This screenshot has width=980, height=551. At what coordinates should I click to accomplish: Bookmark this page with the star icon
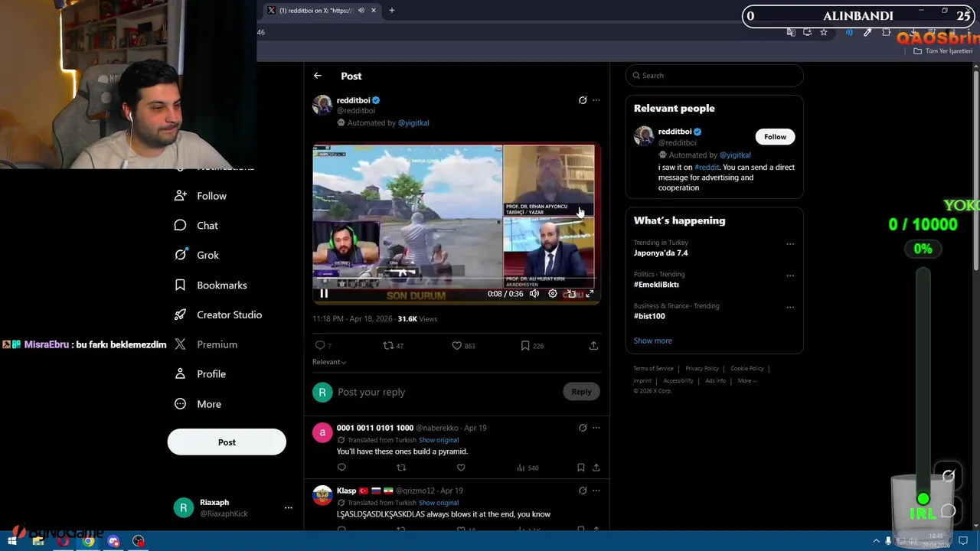pos(824,32)
